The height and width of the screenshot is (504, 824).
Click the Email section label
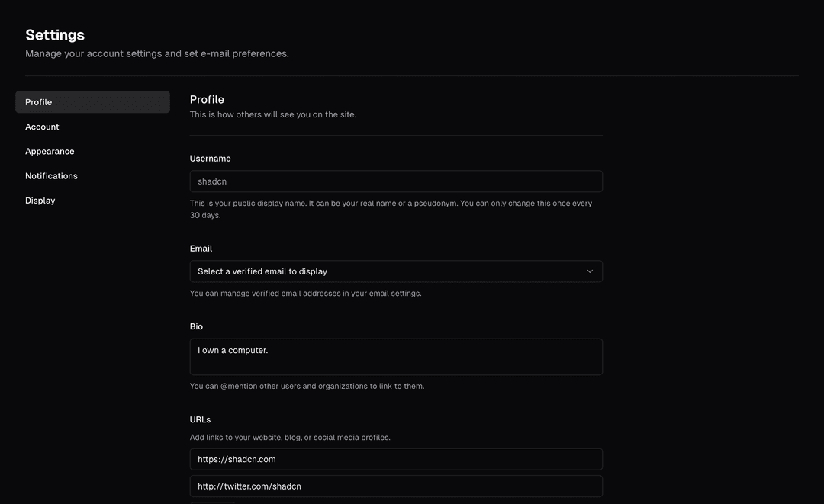[x=201, y=248]
